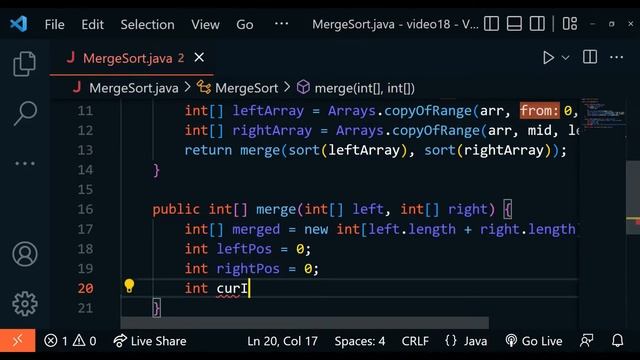Split the editor to the right
Image resolution: width=640 pixels, height=360 pixels.
pyautogui.click(x=590, y=57)
